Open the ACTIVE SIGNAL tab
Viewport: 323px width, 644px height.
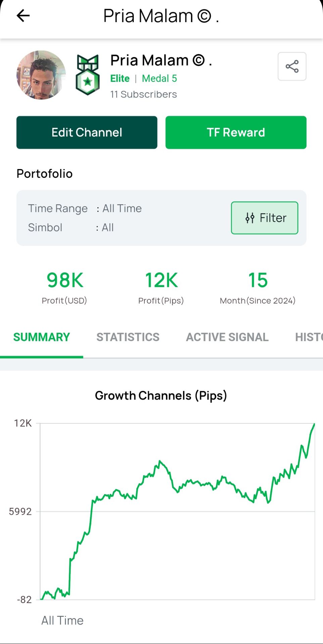coord(227,337)
